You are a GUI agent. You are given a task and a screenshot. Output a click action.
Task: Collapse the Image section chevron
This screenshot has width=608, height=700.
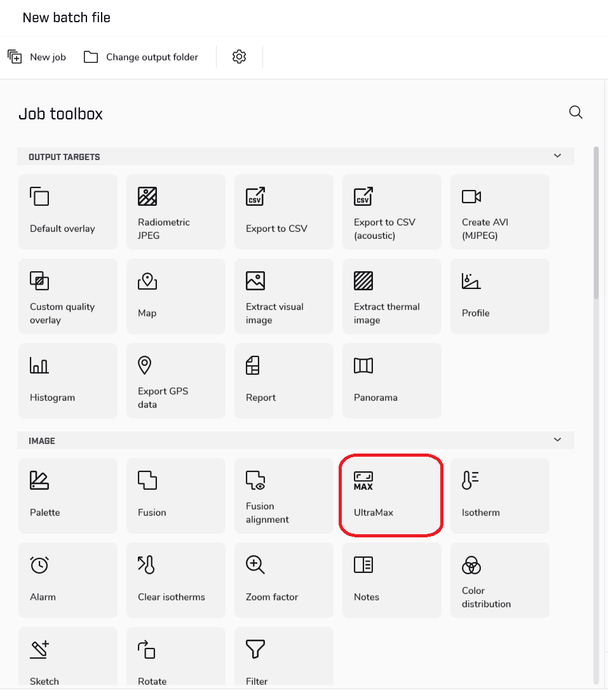tap(557, 440)
